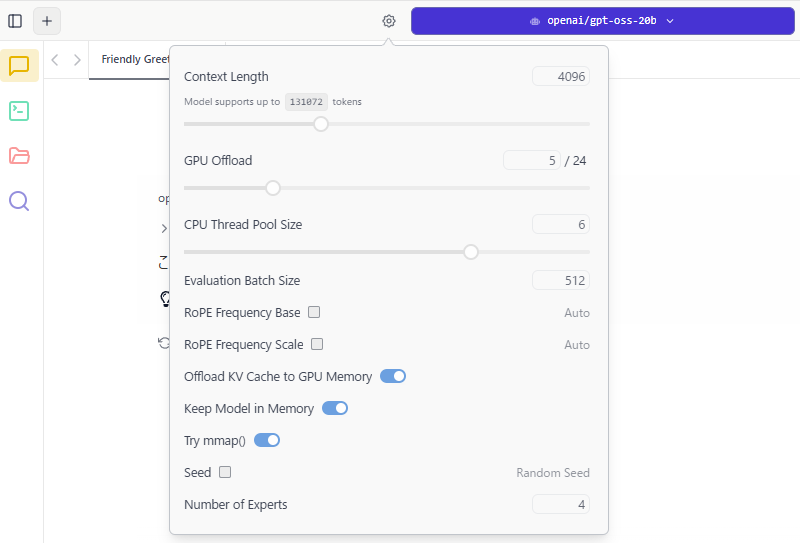Switch off the Try mmap() toggle
This screenshot has width=800, height=543.
coord(267,440)
